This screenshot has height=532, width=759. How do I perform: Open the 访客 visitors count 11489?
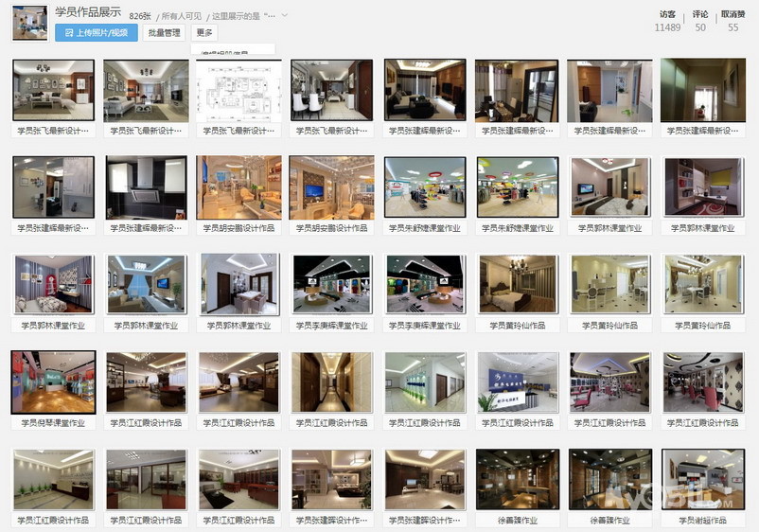pyautogui.click(x=667, y=22)
